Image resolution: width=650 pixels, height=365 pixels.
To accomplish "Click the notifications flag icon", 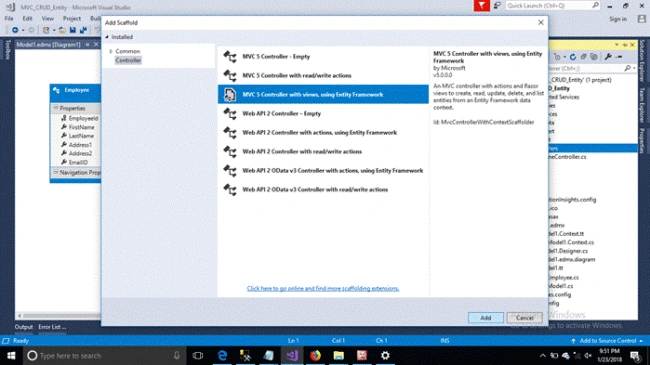I will point(482,6).
